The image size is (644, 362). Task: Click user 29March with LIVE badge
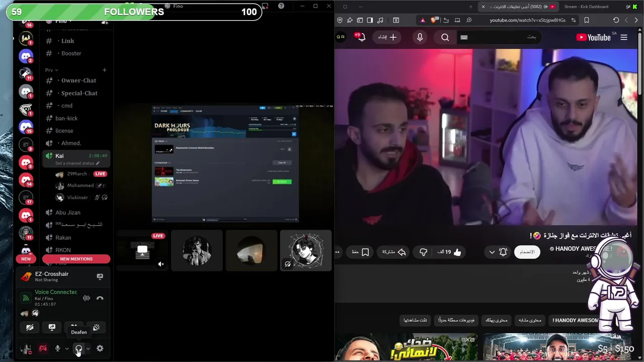point(80,174)
